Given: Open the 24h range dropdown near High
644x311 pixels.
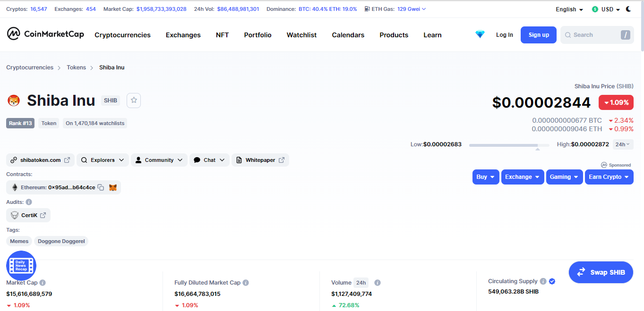Looking at the screenshot, I should click(623, 144).
